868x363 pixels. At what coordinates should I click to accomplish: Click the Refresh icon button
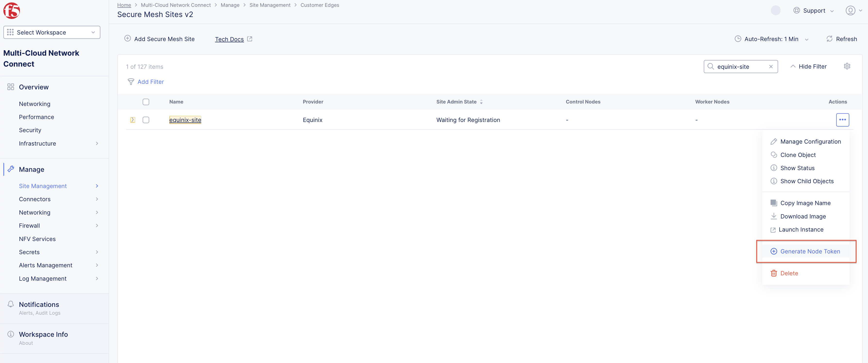(829, 39)
